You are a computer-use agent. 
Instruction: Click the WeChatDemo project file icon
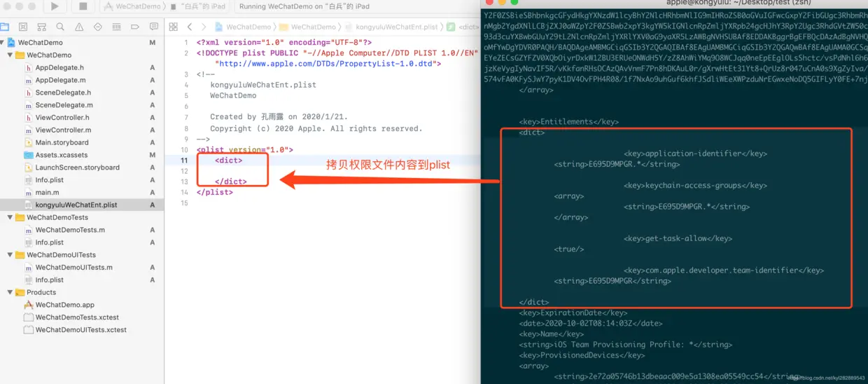pos(11,43)
